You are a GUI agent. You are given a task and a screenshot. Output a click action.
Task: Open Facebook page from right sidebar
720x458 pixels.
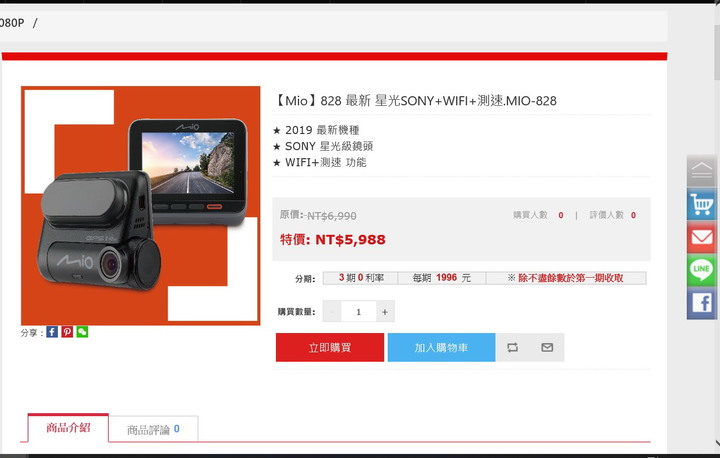(702, 303)
